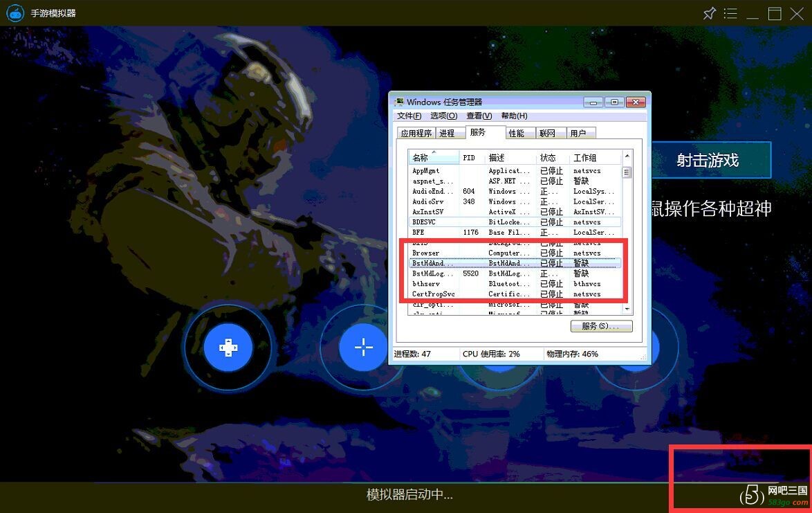Select the AppMgmt service row
Image resolution: width=812 pixels, height=513 pixels.
515,170
